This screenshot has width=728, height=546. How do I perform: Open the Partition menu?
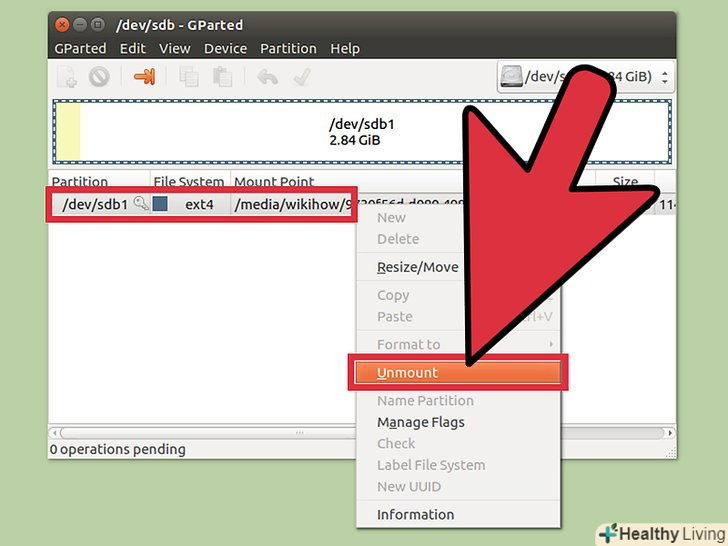tap(288, 48)
